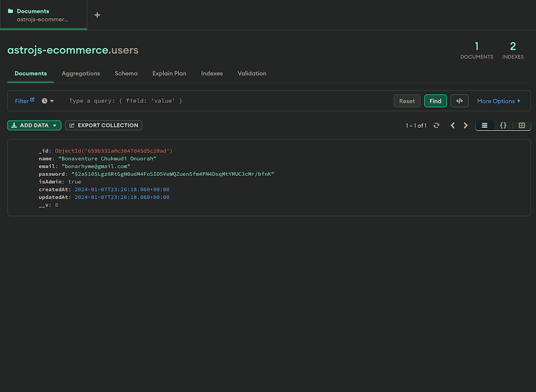Click the createdAt timestamp value
This screenshot has height=392, width=536.
(x=122, y=190)
